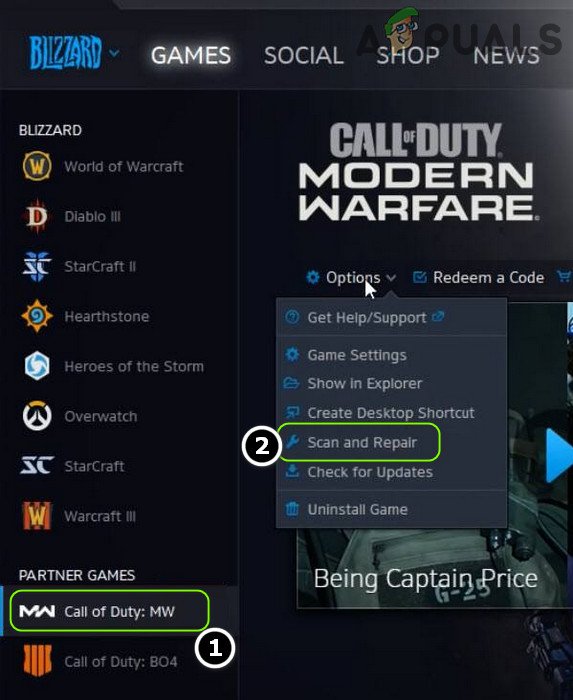The height and width of the screenshot is (700, 573).
Task: Open the SHOP tab
Action: tap(408, 56)
